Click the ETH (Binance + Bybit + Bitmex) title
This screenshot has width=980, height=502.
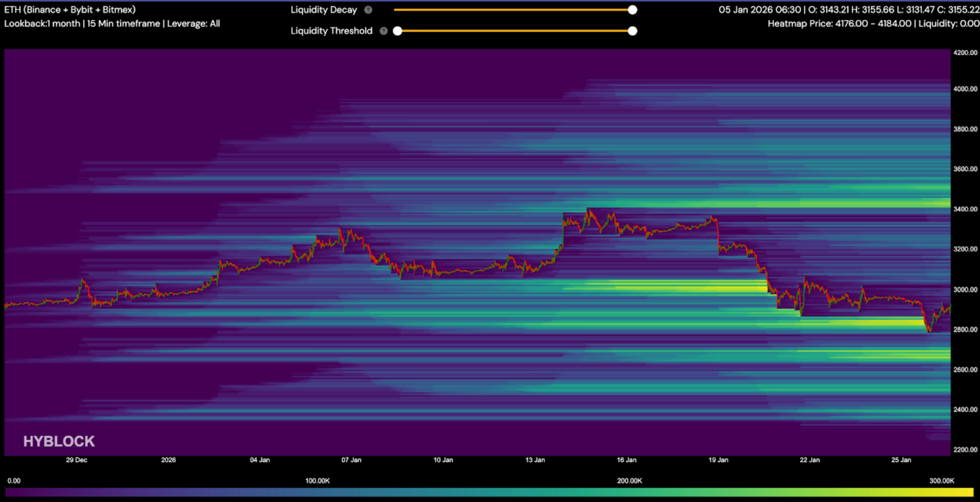click(70, 10)
